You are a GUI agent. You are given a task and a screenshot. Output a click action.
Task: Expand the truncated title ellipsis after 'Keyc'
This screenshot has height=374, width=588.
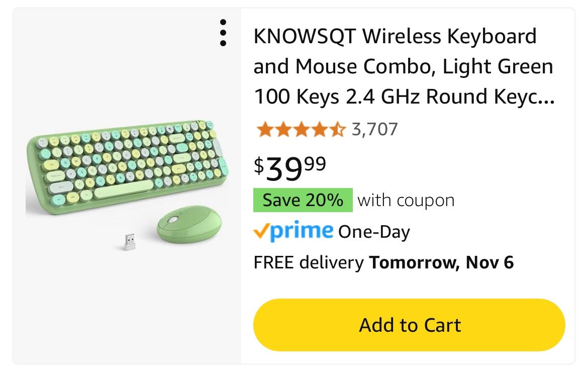[546, 97]
